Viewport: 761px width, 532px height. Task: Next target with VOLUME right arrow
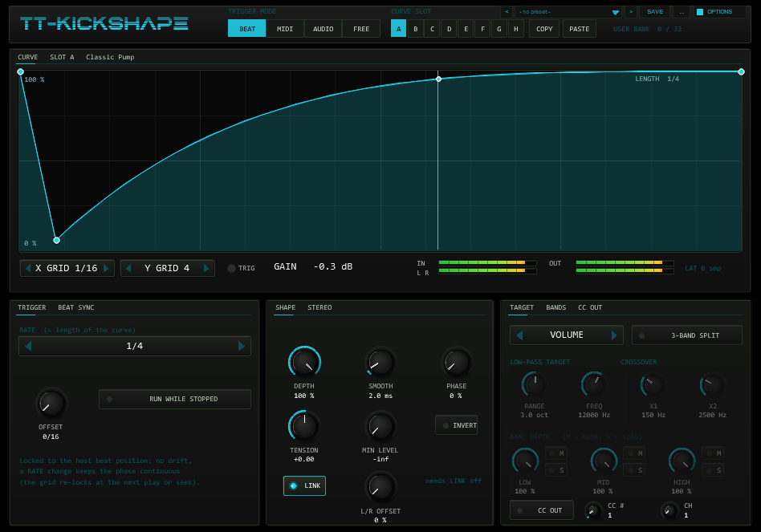point(614,335)
